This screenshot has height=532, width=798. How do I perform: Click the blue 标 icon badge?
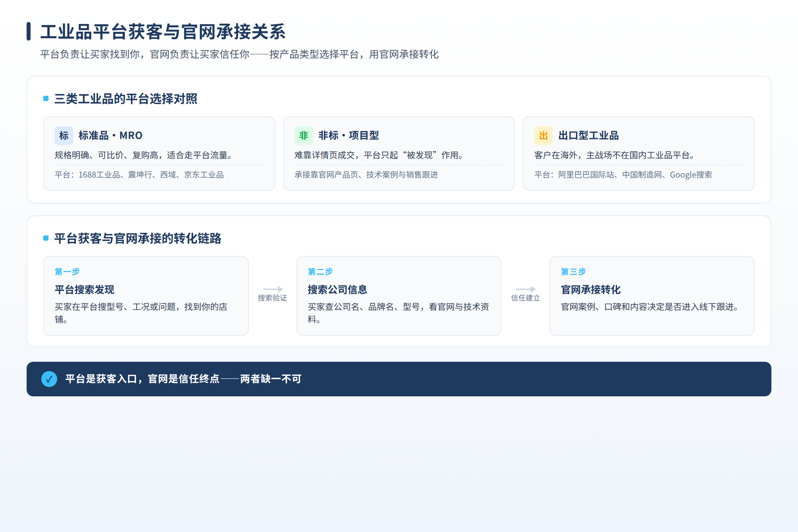click(64, 136)
